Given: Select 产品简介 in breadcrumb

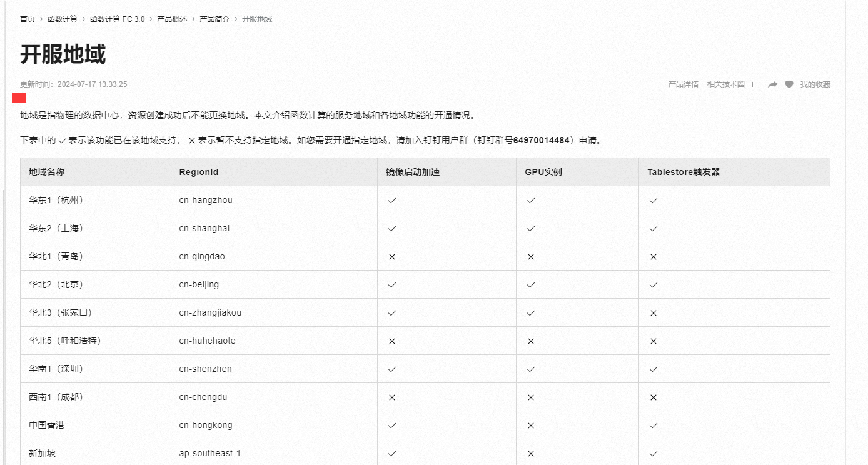Looking at the screenshot, I should [214, 19].
